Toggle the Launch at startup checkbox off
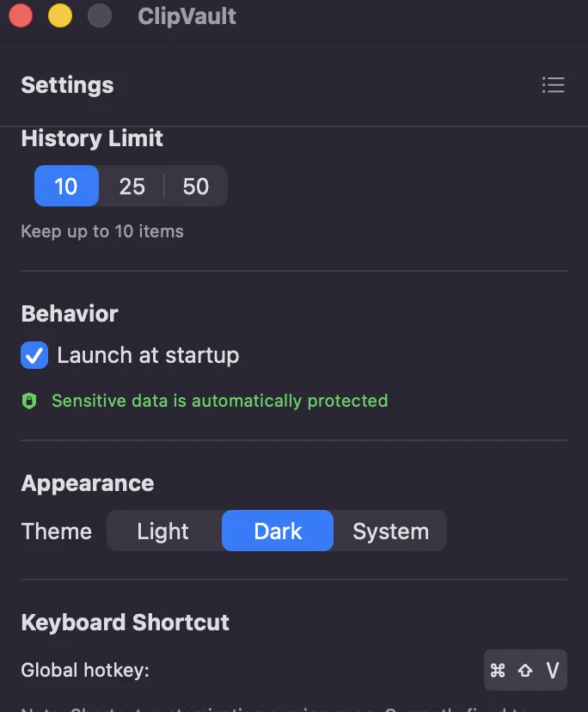This screenshot has height=712, width=588. [x=33, y=354]
